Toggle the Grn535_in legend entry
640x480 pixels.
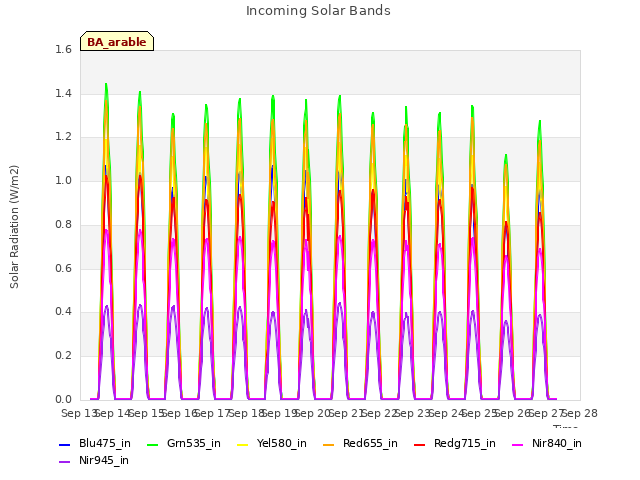(183, 443)
